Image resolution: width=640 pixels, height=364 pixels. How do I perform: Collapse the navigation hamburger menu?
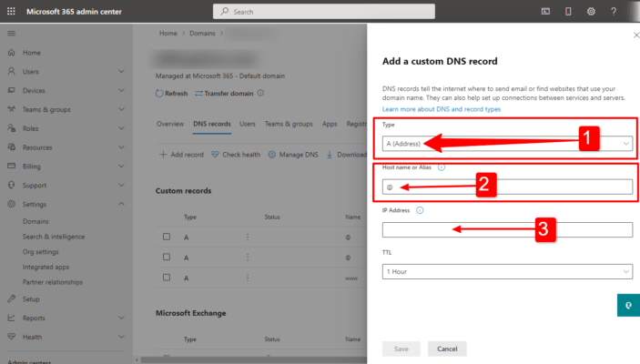11,33
